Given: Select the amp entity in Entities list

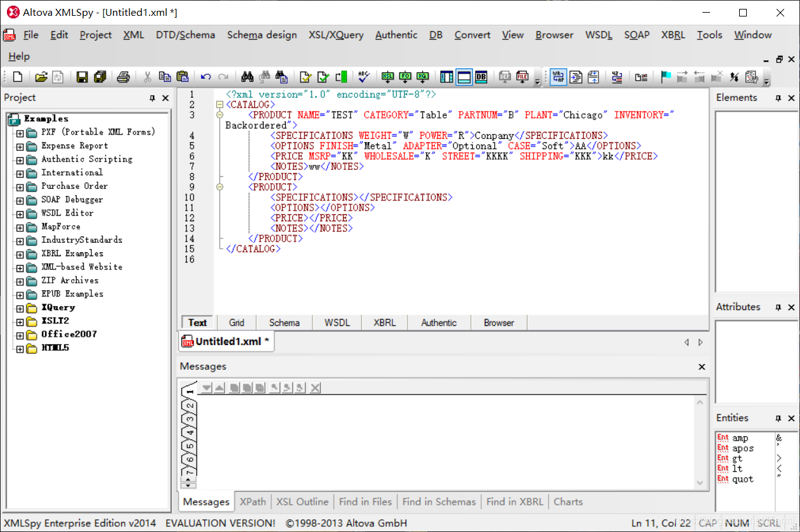Looking at the screenshot, I should coord(740,438).
